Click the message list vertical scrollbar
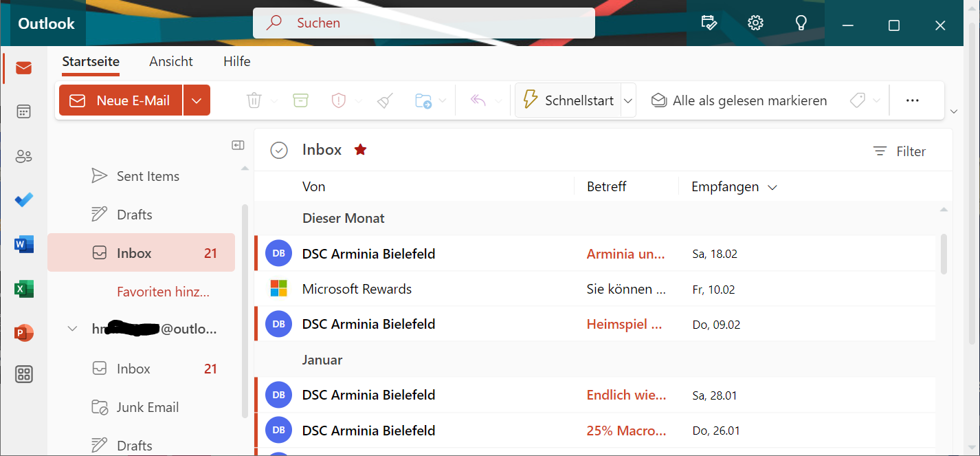Image resolution: width=980 pixels, height=456 pixels. click(944, 254)
